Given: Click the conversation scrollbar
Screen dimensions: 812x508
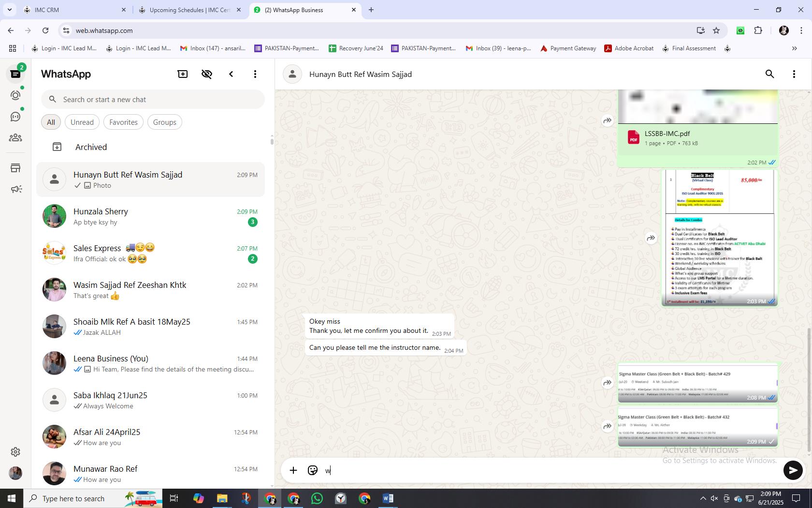Looking at the screenshot, I should [x=809, y=390].
